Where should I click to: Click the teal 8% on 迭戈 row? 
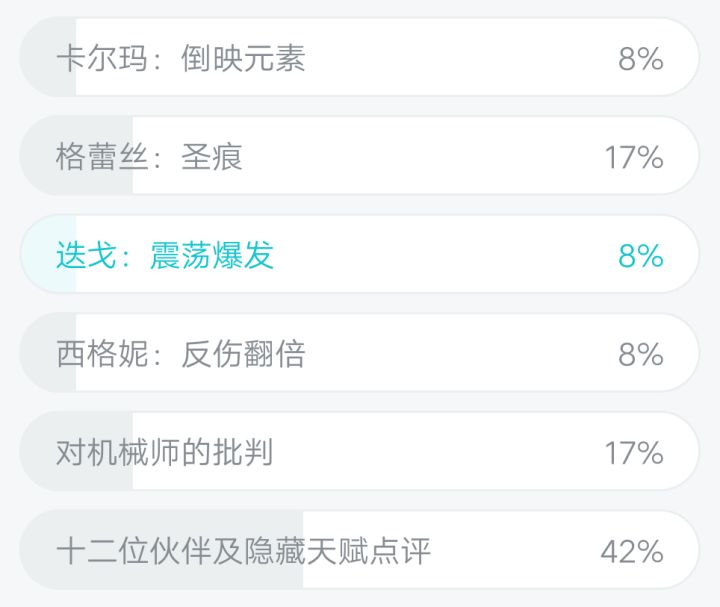tap(641, 256)
